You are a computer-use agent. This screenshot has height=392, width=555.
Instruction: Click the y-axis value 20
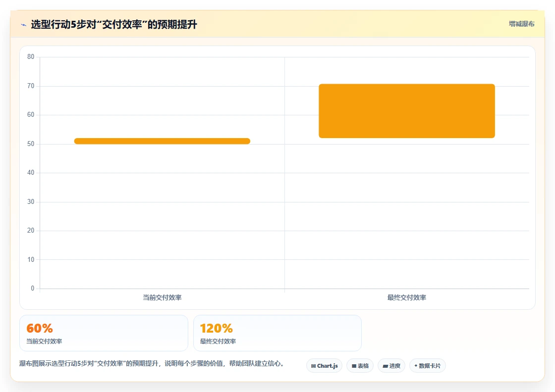coord(31,231)
